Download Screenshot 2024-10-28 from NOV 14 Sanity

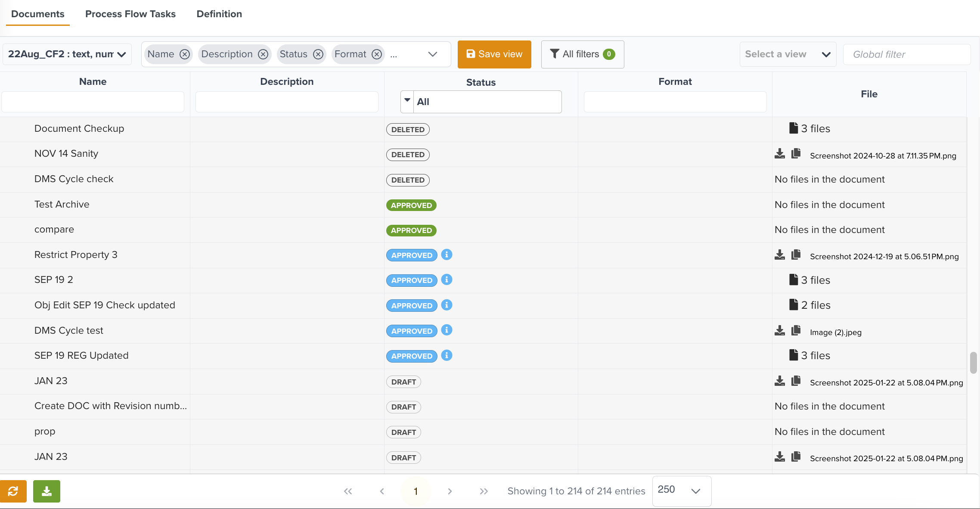tap(779, 154)
